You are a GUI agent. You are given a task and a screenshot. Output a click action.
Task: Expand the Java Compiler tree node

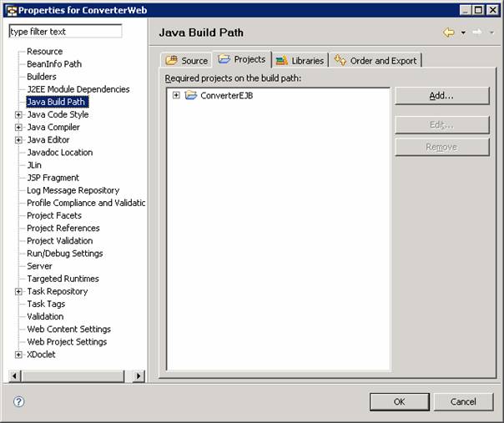point(18,128)
